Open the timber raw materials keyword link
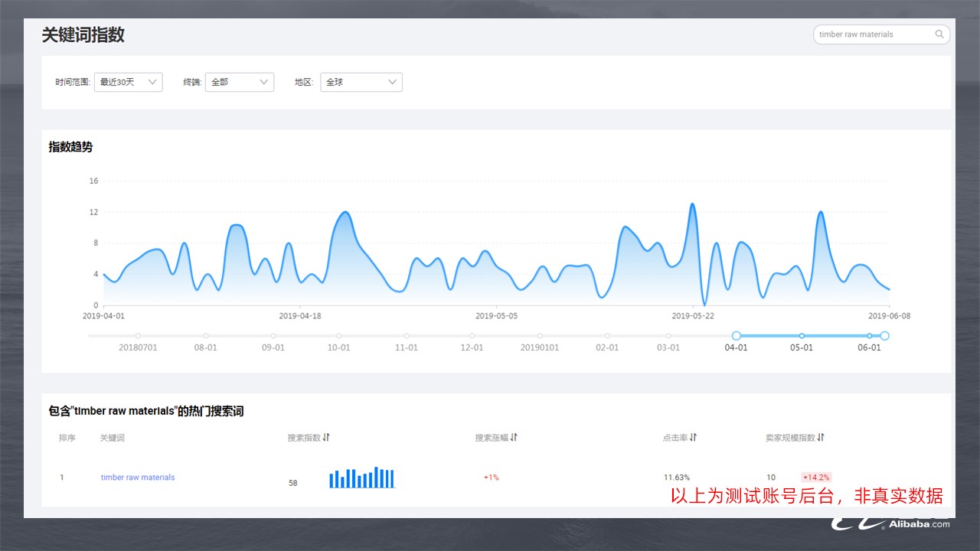The height and width of the screenshot is (551, 980). pos(138,478)
